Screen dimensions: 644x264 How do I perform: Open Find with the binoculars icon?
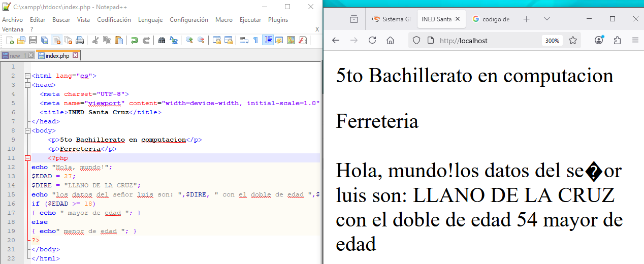click(162, 40)
